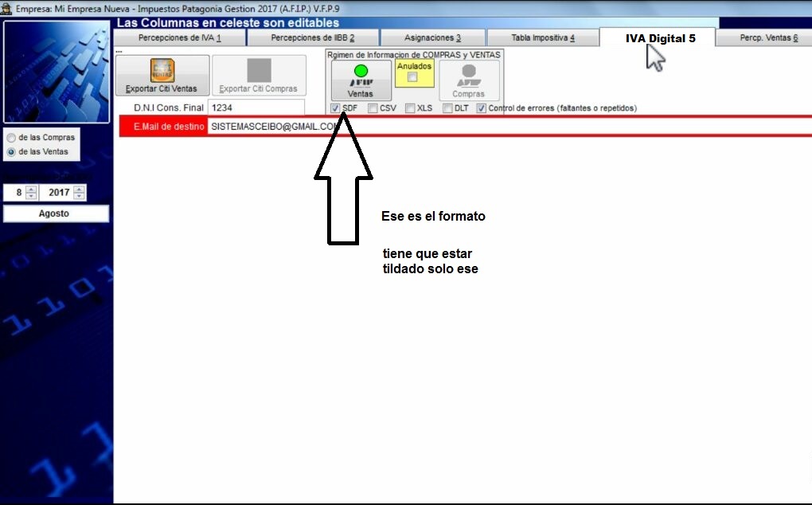
Task: Switch to the Tabla Impositiva 4 tab
Action: tap(543, 37)
